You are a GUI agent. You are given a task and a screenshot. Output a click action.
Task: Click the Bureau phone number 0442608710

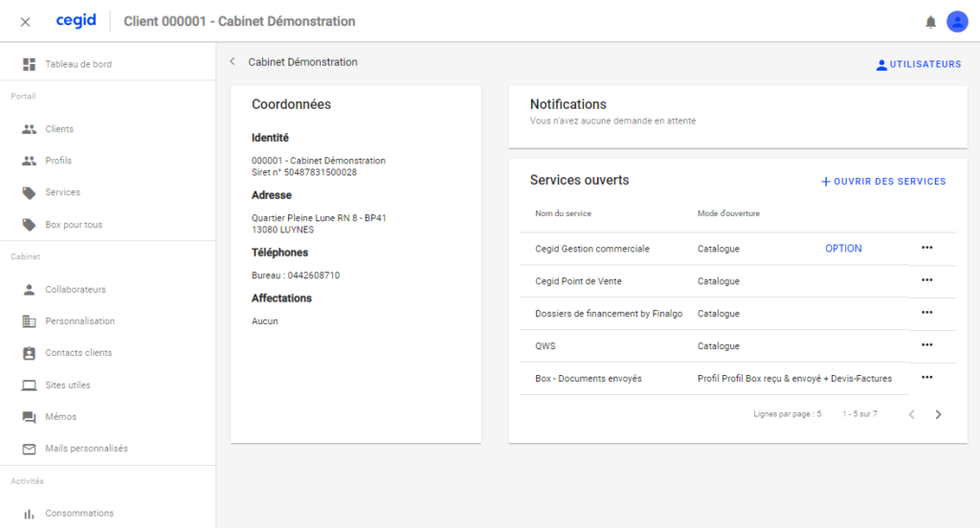point(314,275)
